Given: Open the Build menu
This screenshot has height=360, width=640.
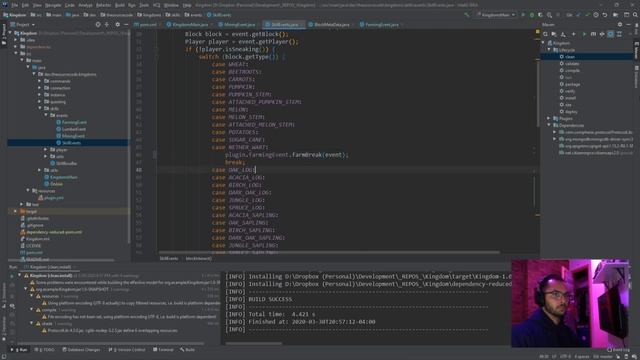Looking at the screenshot, I should pyautogui.click(x=120, y=5).
